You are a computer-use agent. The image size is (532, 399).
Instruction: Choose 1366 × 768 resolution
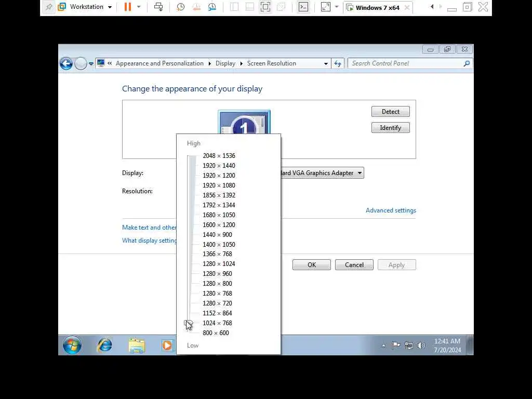[217, 254]
